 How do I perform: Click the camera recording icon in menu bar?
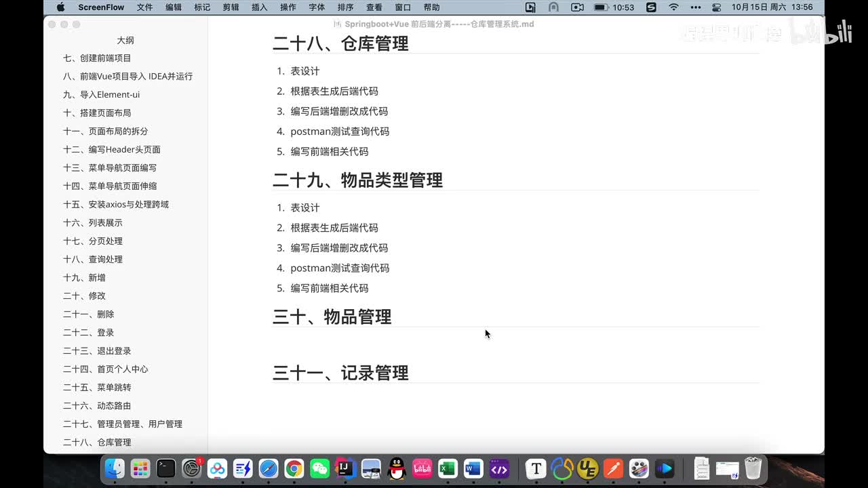click(x=577, y=7)
